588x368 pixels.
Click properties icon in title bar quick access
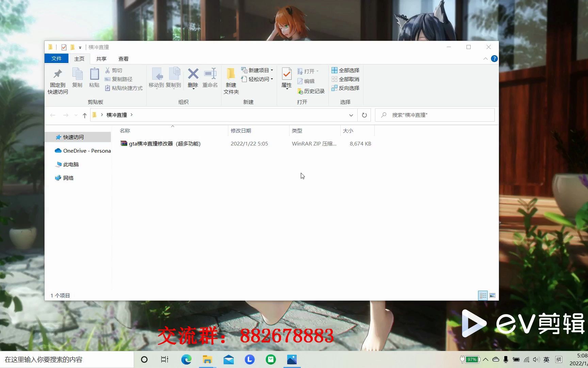64,47
